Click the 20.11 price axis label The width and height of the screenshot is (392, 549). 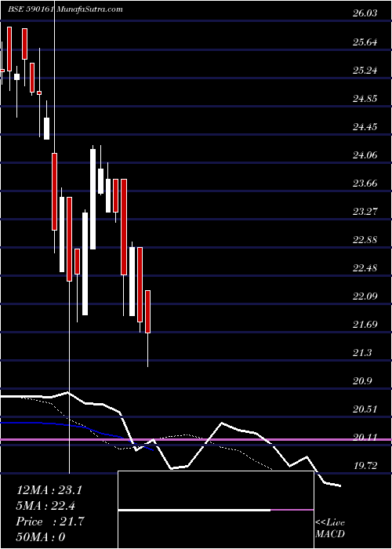(x=365, y=438)
